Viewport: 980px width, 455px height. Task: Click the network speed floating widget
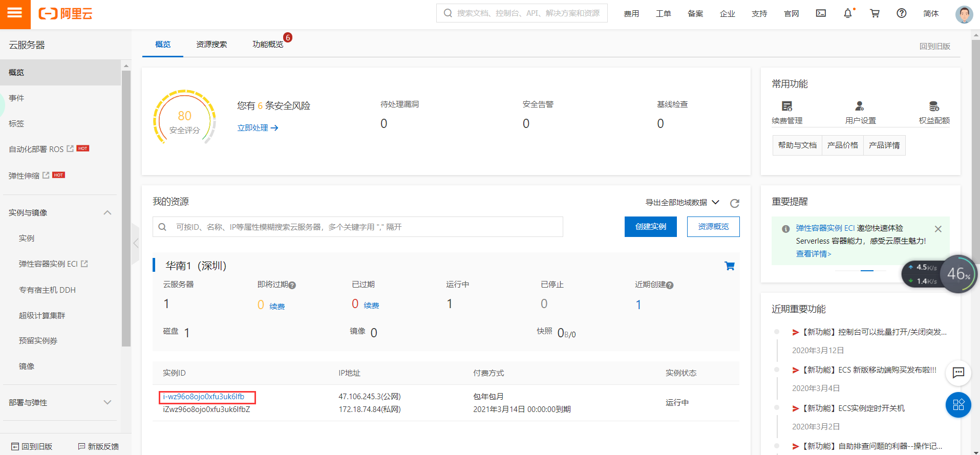tap(939, 274)
